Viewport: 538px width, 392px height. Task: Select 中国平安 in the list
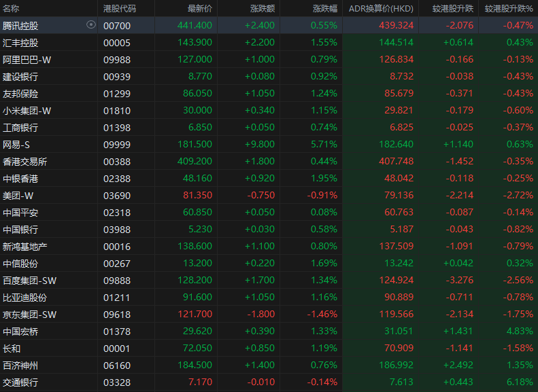(x=20, y=213)
